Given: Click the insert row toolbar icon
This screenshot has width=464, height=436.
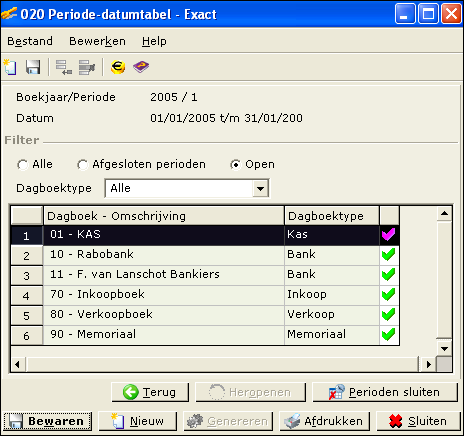Looking at the screenshot, I should [x=63, y=67].
